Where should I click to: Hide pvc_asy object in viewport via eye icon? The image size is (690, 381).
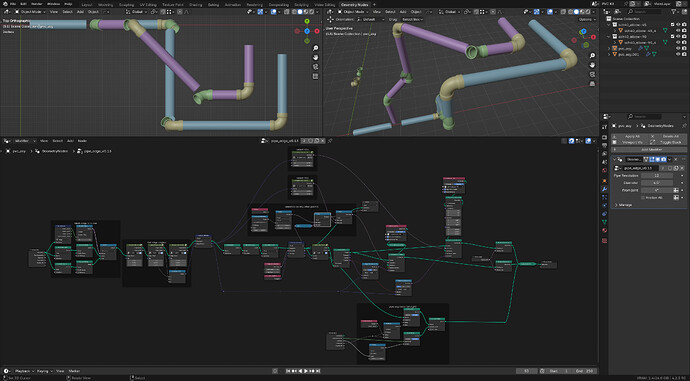click(678, 48)
